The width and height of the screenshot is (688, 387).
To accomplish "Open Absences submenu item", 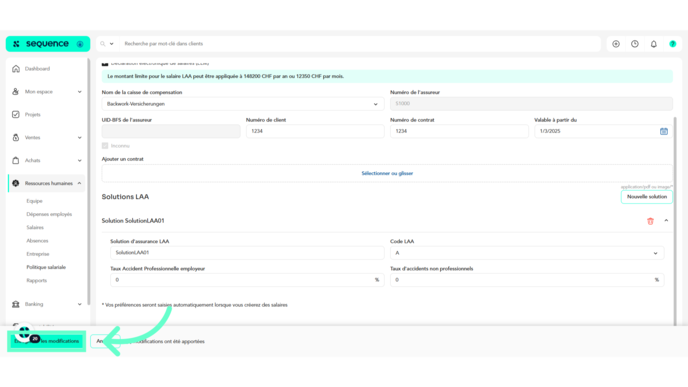I will (37, 240).
